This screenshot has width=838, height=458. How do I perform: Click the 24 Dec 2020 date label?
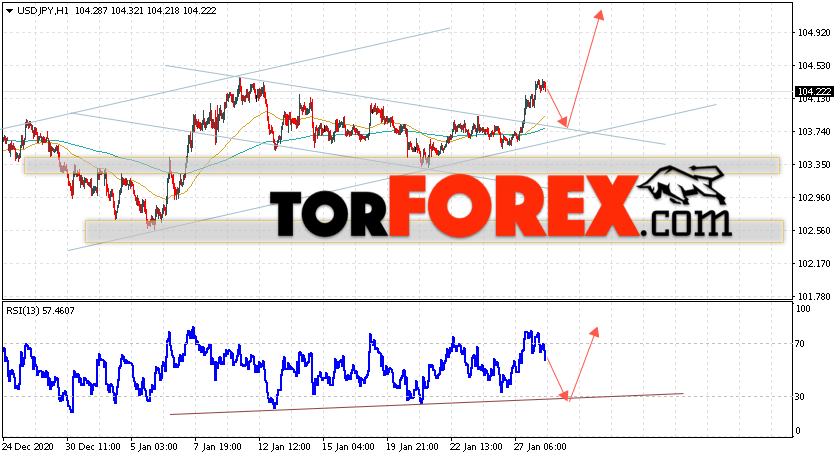[28, 447]
